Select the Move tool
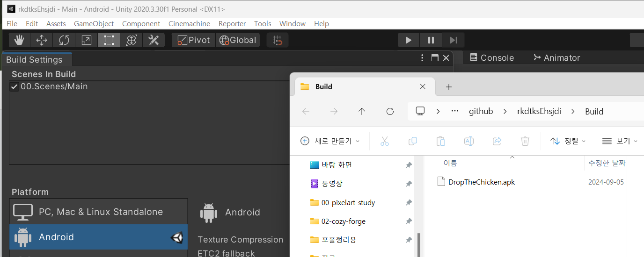 42,40
